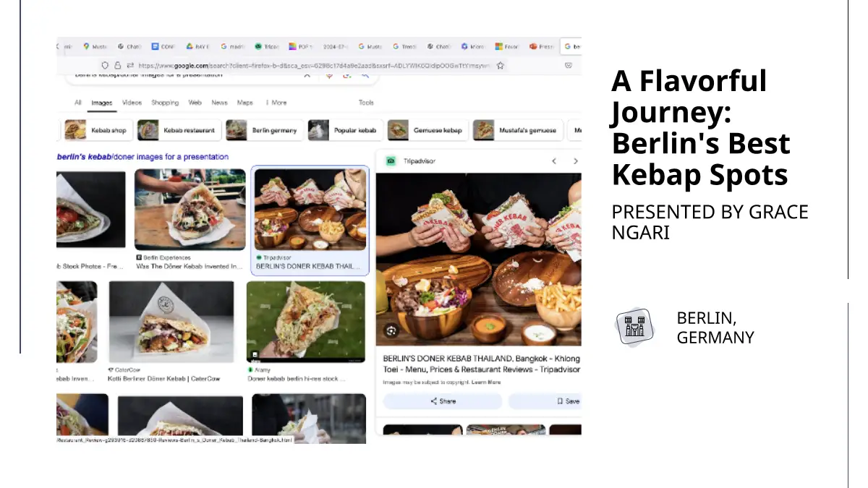Click the shield icon in address bar
This screenshot has width=868, height=488.
point(105,65)
